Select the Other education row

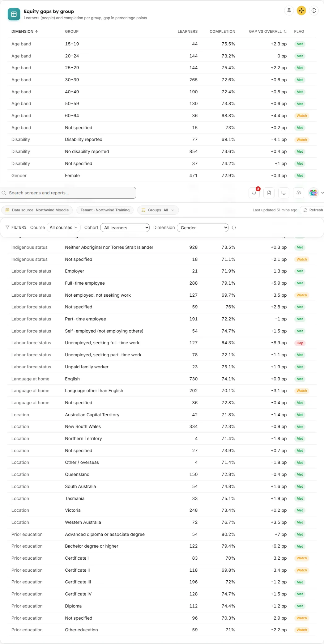pyautogui.click(x=162, y=630)
